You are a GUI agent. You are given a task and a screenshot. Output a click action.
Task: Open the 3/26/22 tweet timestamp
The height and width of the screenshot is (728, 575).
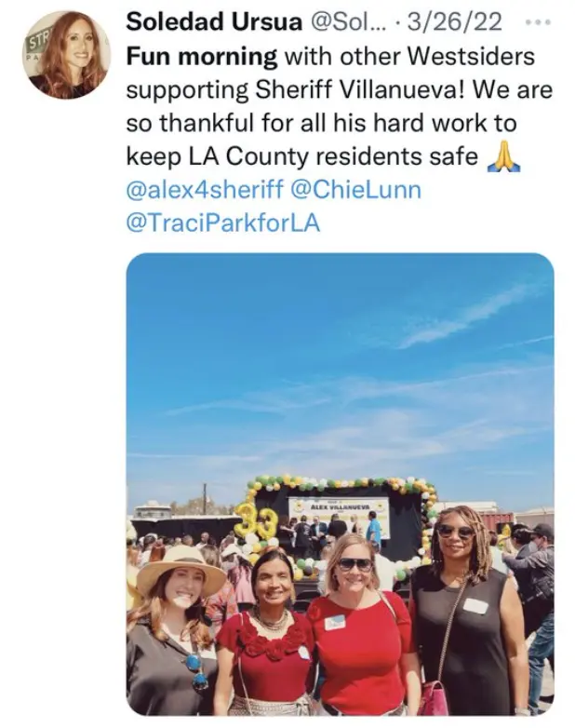point(455,21)
